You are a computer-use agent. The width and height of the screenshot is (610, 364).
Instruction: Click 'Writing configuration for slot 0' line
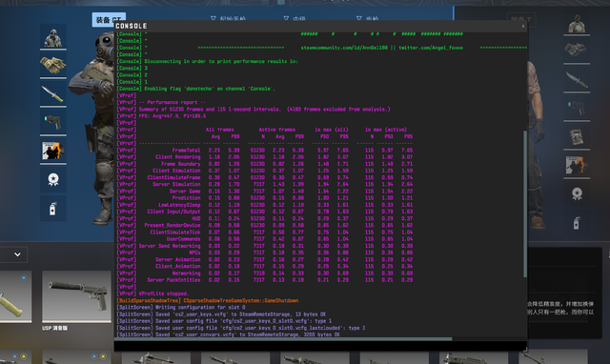point(181,307)
